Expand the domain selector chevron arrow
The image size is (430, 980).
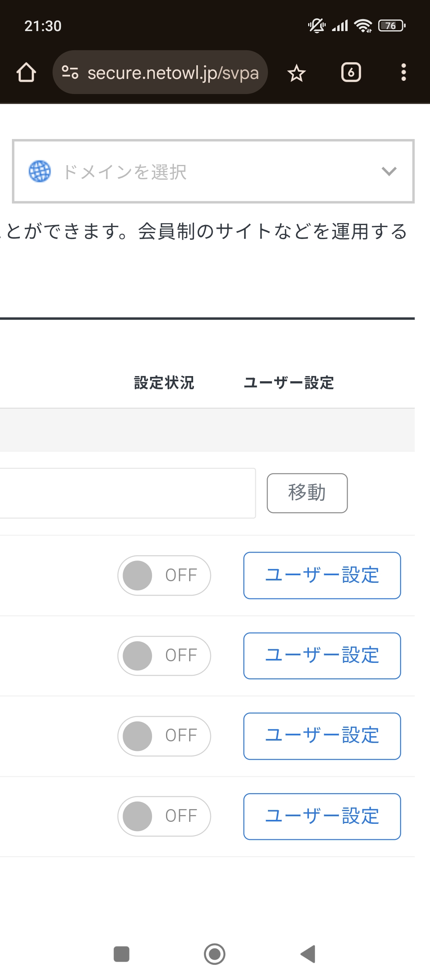click(389, 171)
